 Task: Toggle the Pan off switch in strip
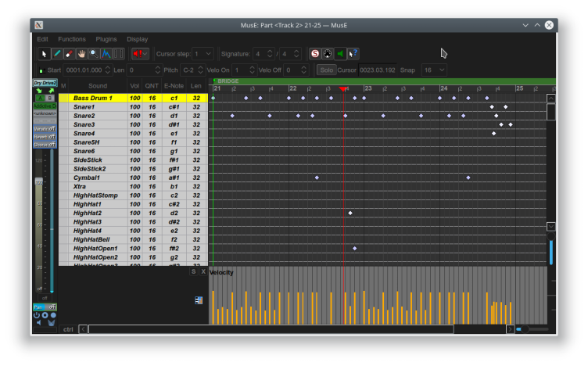point(45,307)
